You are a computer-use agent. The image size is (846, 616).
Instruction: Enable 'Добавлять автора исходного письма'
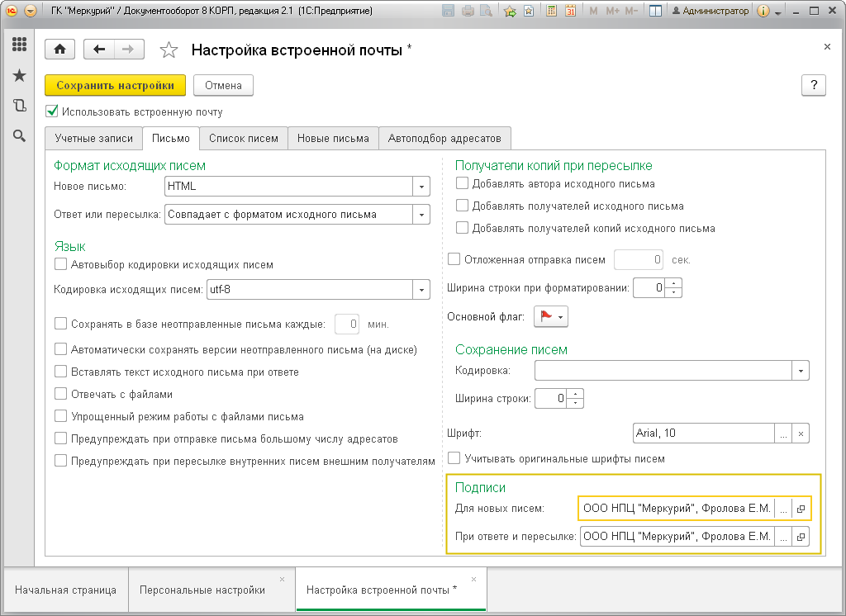[462, 183]
